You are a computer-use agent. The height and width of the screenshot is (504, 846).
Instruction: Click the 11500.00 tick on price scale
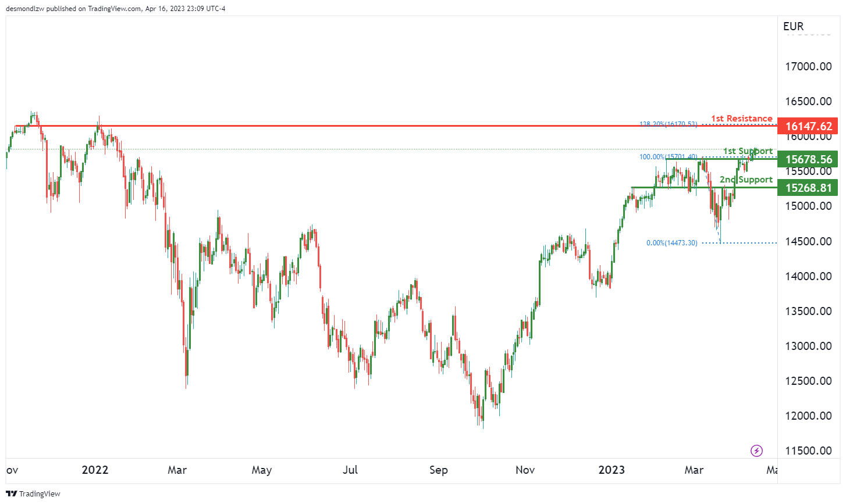click(x=808, y=451)
